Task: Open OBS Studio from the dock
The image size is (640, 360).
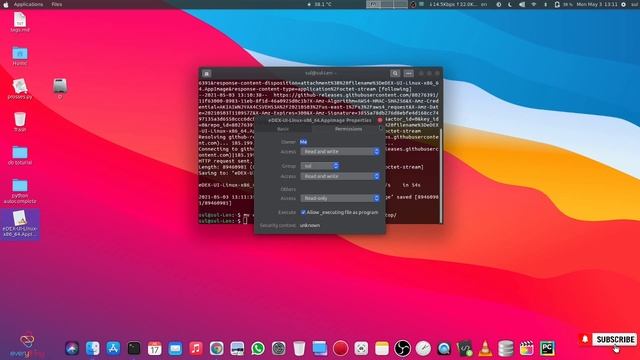Action: point(402,348)
